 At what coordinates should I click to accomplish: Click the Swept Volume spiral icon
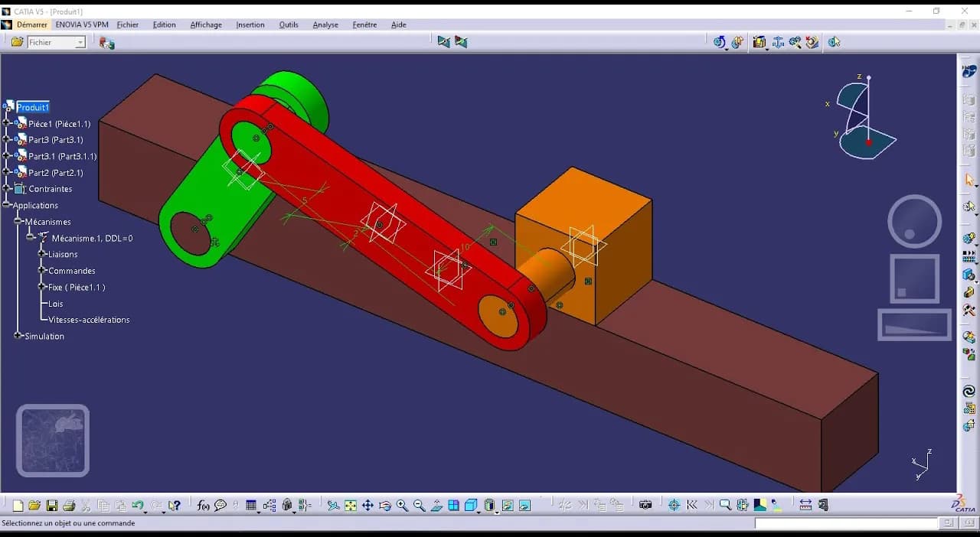coord(969,392)
